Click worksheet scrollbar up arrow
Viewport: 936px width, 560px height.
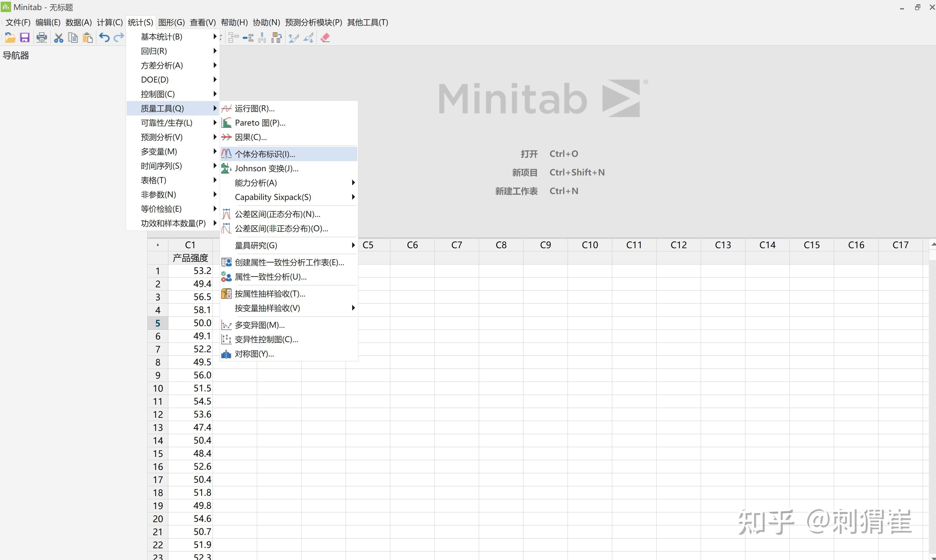(x=933, y=245)
